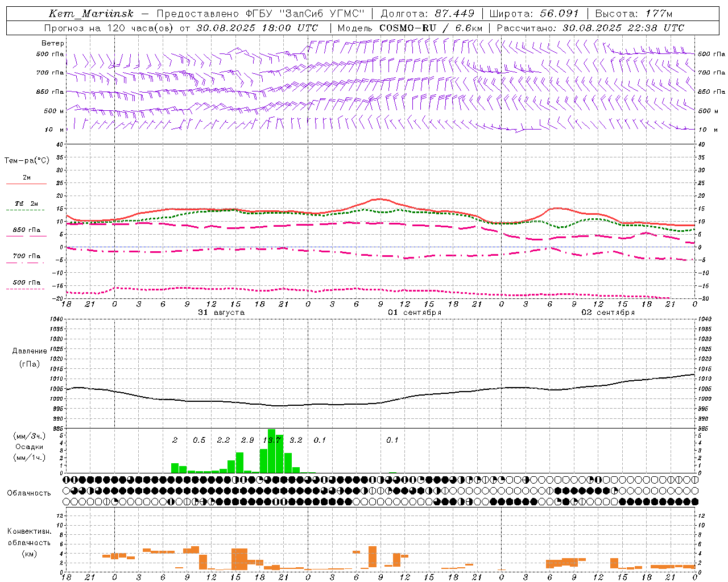728x582 pixels.
Task: Click the Облачность cloud cover label
Action: click(29, 493)
